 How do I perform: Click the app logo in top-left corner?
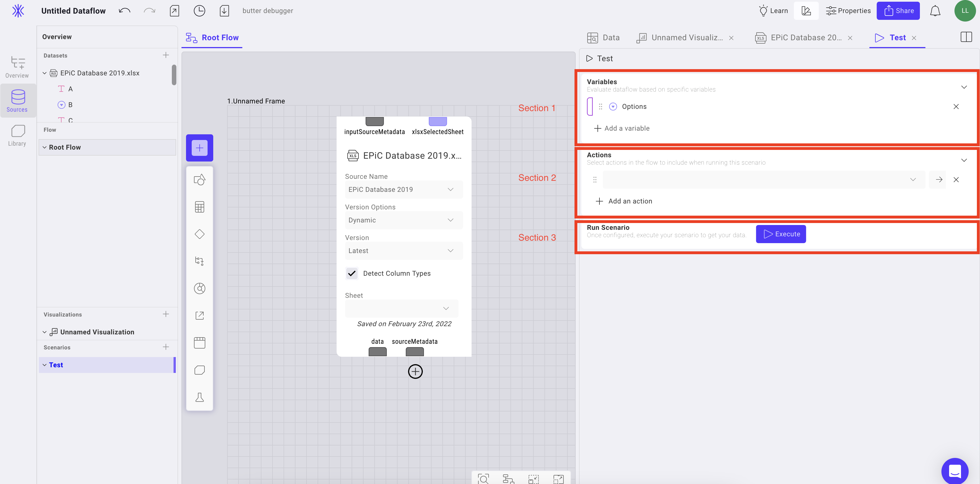(x=18, y=11)
